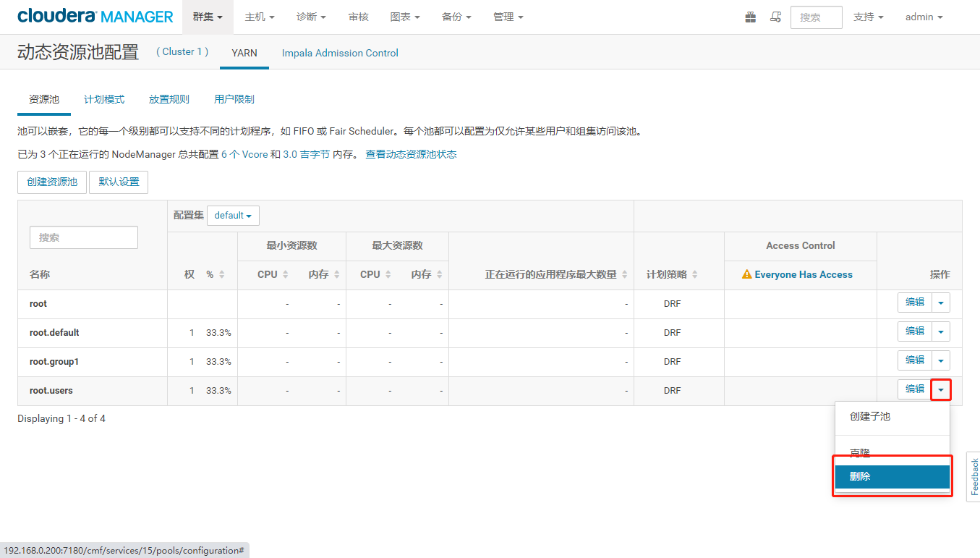980x558 pixels.
Task: Click the root.default pool name
Action: point(54,332)
